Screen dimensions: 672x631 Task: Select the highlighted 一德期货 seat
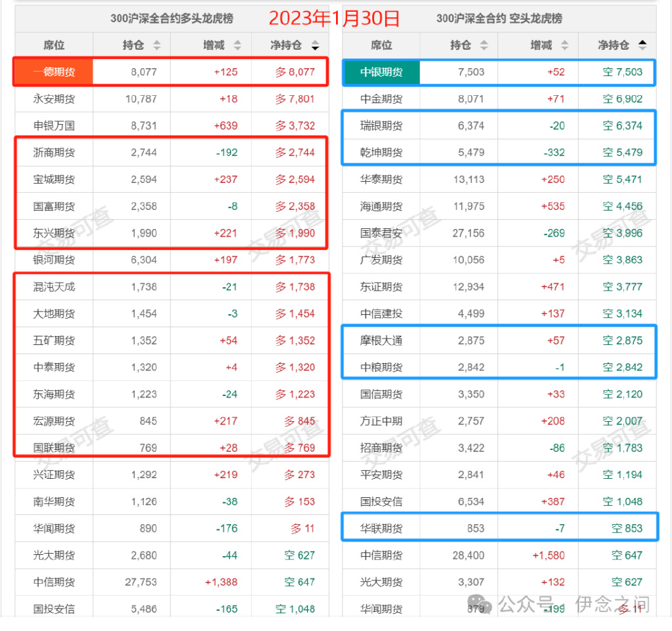point(54,72)
